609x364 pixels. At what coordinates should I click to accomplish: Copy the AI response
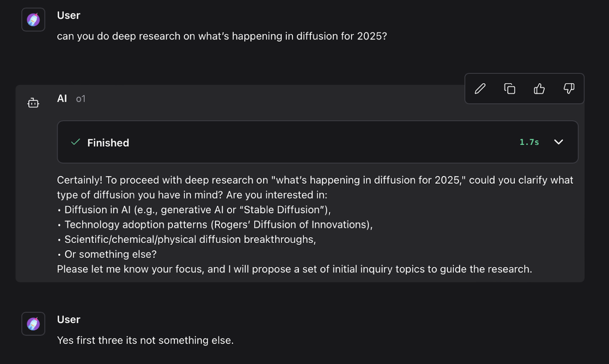[x=509, y=89]
